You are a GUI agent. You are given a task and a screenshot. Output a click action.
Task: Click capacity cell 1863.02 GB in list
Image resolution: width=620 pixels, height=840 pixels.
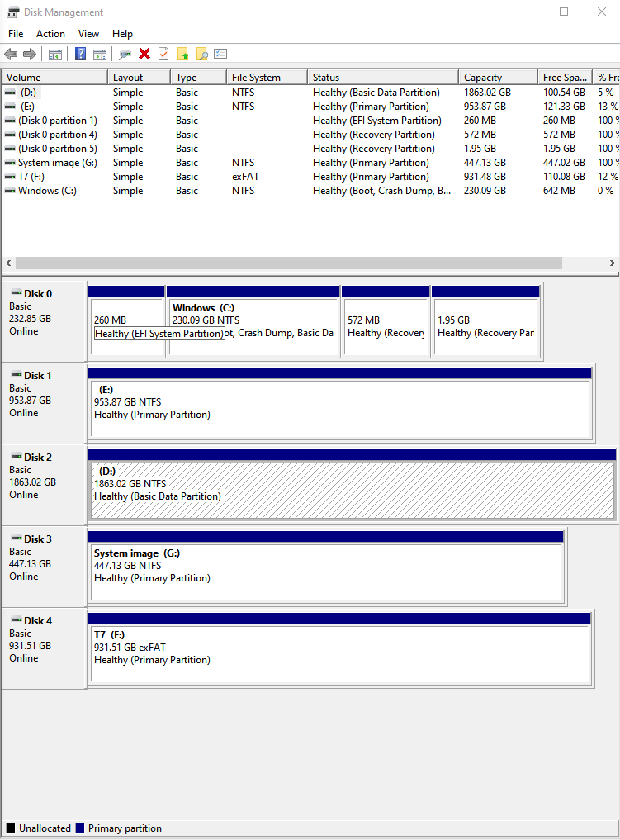click(487, 93)
